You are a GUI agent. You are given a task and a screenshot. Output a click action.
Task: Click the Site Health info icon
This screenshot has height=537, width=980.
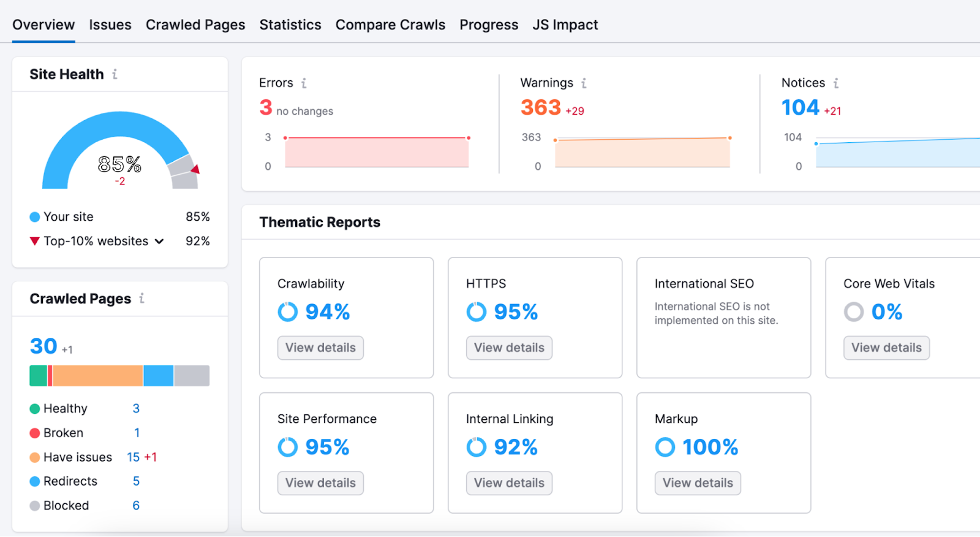coord(115,74)
